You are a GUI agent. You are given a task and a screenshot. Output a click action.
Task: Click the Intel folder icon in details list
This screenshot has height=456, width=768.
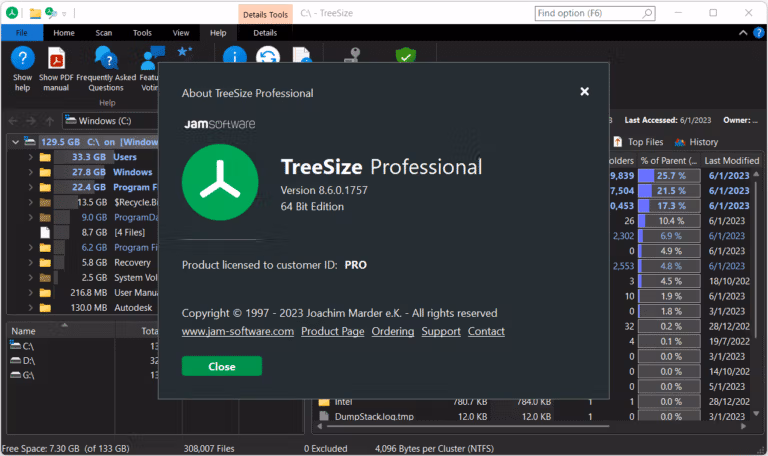tap(324, 402)
